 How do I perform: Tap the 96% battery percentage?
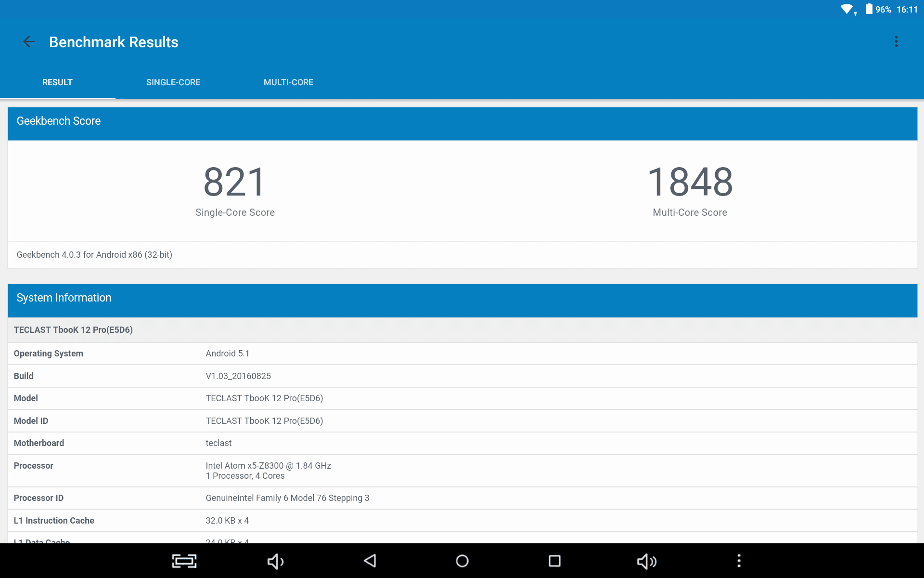883,10
